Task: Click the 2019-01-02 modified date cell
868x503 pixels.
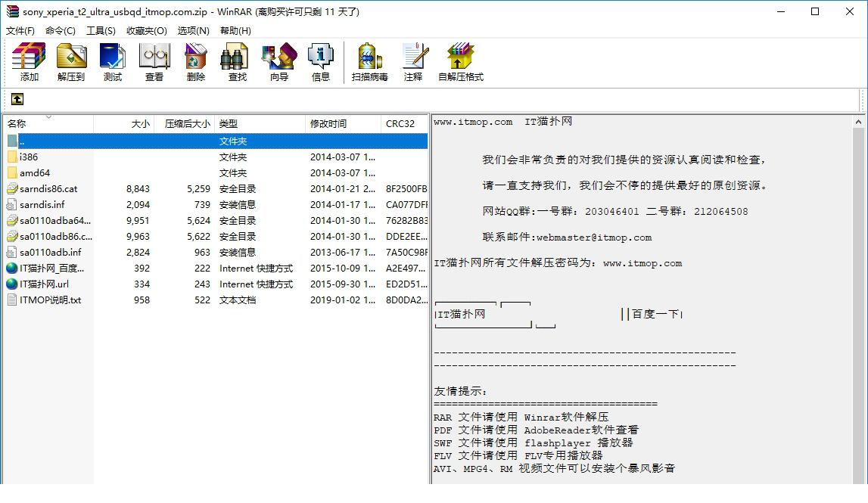Action: [x=343, y=300]
